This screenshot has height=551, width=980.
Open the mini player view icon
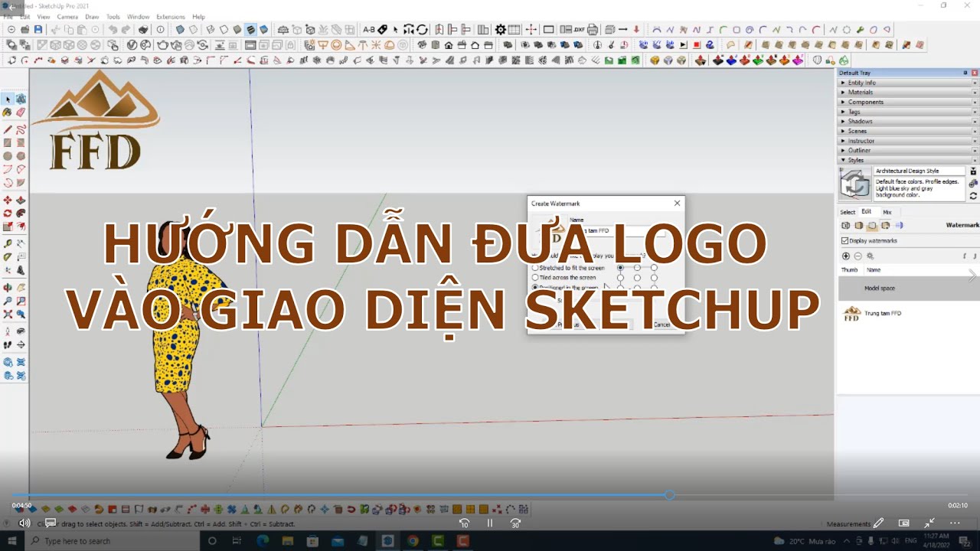pyautogui.click(x=904, y=523)
